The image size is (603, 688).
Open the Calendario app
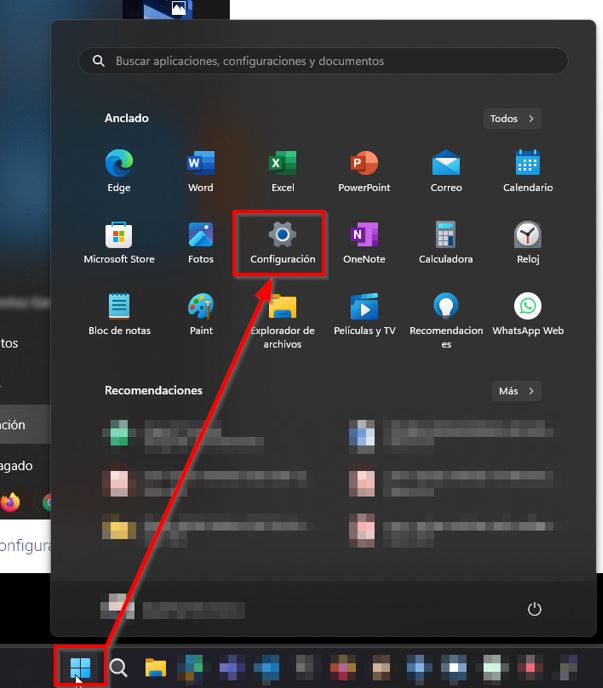[x=528, y=170]
